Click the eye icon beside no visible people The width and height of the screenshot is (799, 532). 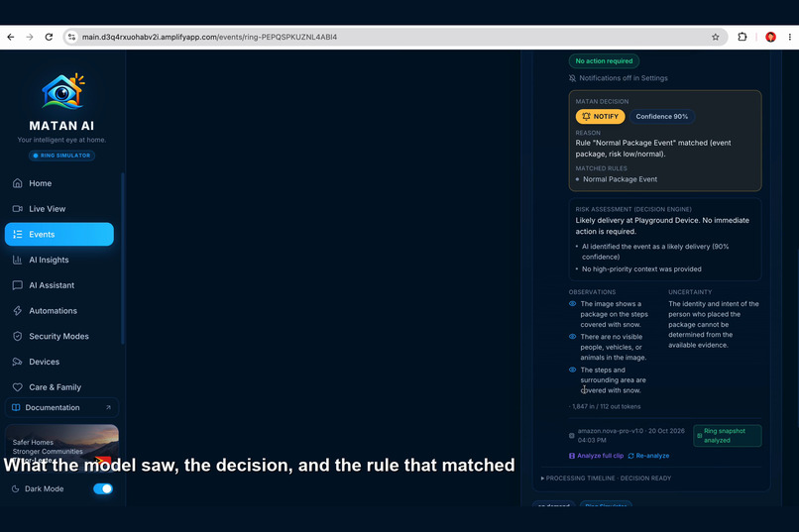click(x=572, y=337)
